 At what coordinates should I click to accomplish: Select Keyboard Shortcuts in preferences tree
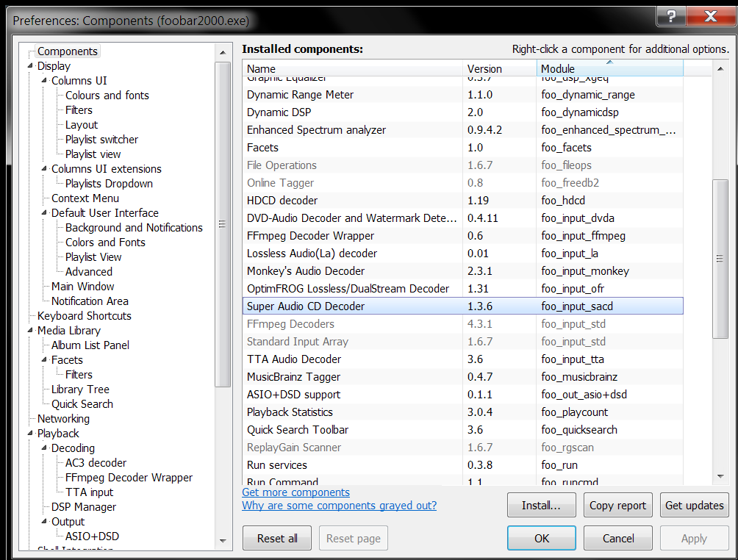coord(84,316)
